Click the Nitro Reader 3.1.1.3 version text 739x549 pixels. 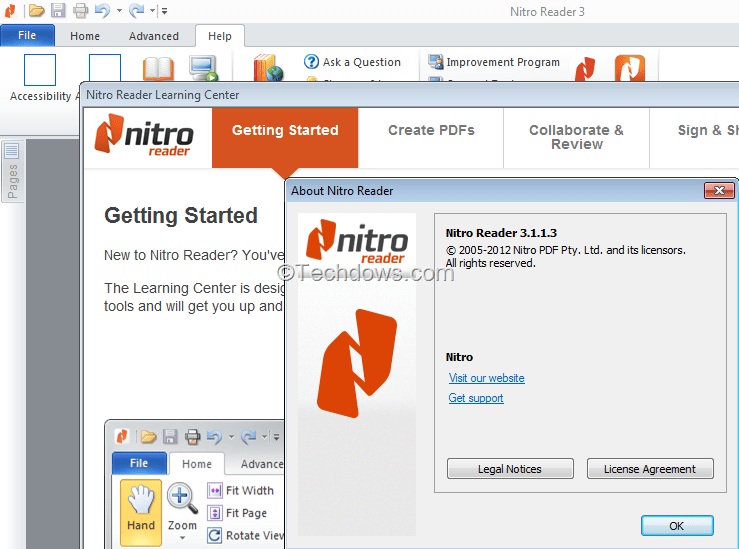[501, 233]
